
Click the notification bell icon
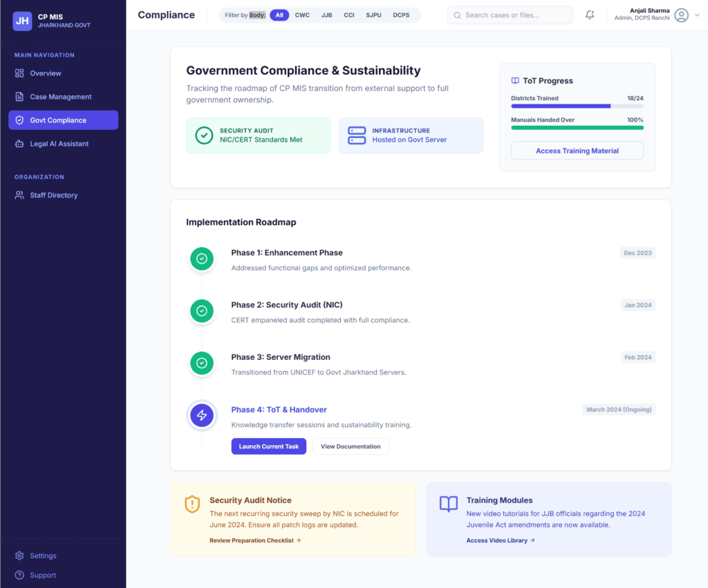coord(590,15)
